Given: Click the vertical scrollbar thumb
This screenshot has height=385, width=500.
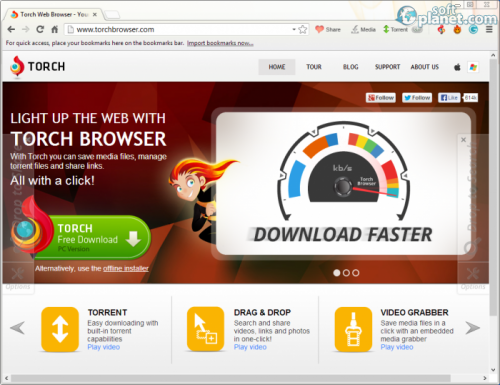Looking at the screenshot, I should [x=493, y=187].
